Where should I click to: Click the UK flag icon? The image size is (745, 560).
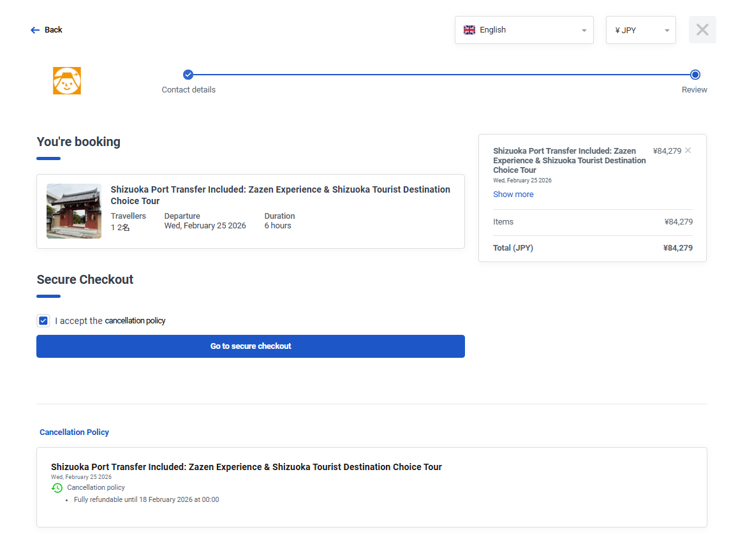coord(469,30)
